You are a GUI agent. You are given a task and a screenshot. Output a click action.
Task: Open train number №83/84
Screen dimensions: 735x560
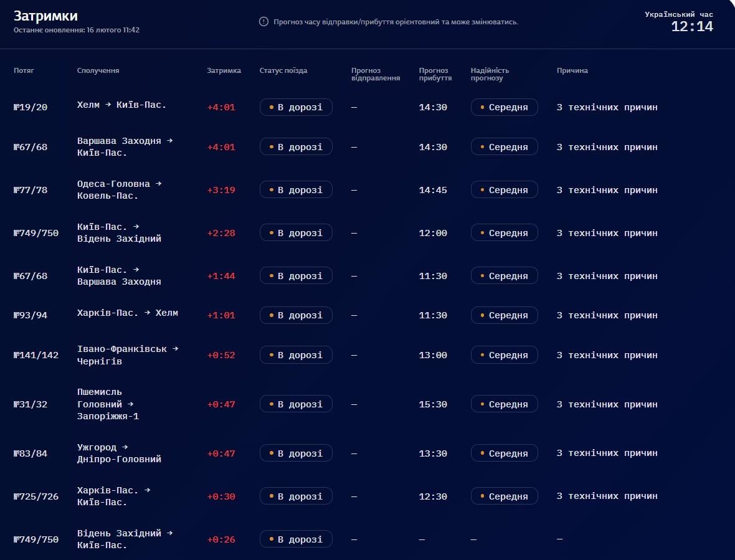[x=31, y=453]
